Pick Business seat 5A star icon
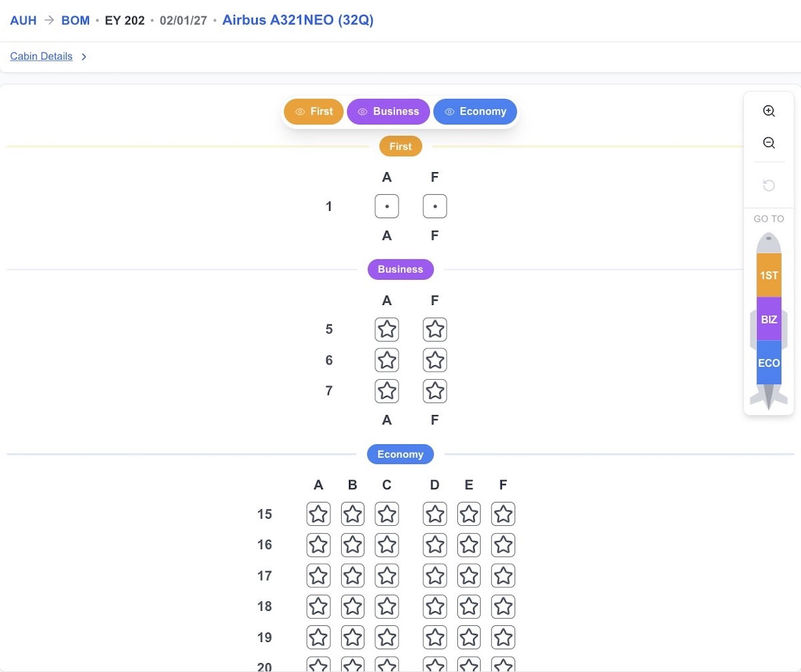 386,329
